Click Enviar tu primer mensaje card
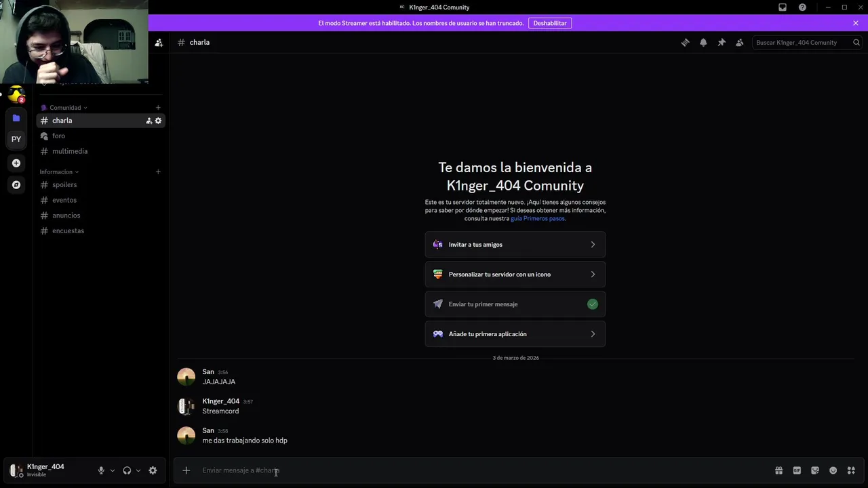This screenshot has height=488, width=868. [515, 304]
